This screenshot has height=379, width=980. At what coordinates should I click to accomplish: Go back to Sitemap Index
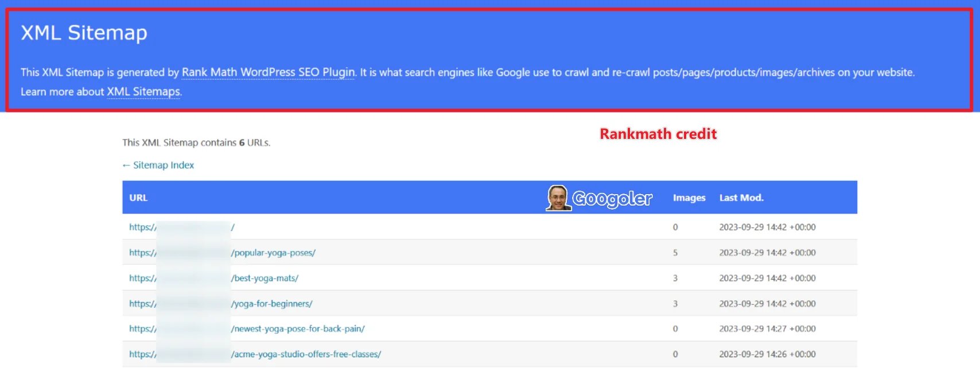(x=158, y=165)
